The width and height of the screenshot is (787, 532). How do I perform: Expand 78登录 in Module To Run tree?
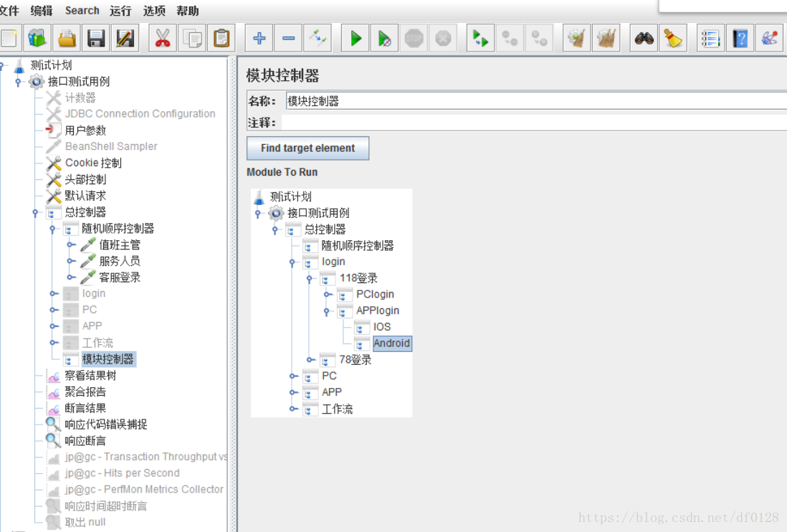click(310, 360)
